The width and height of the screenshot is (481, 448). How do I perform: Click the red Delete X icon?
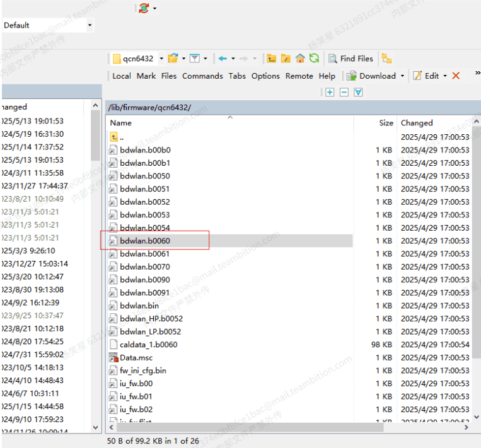[x=456, y=76]
